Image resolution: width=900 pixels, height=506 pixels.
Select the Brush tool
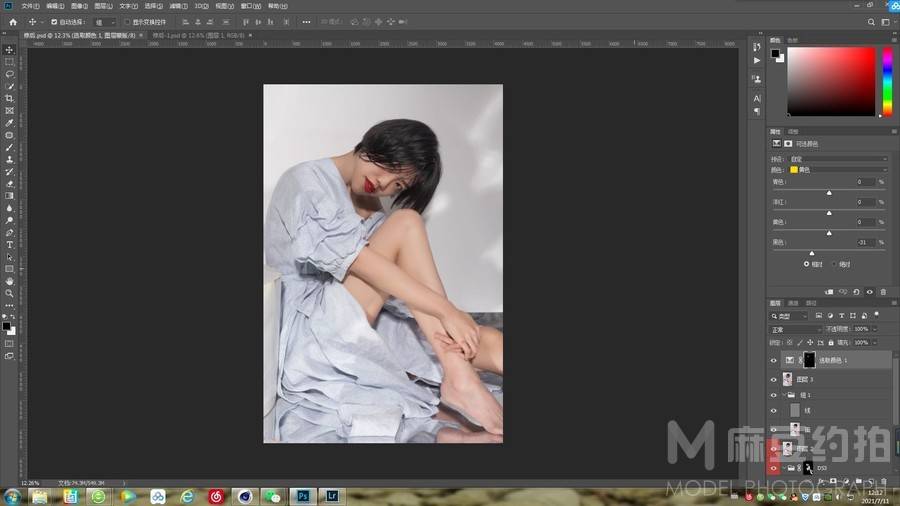point(9,147)
